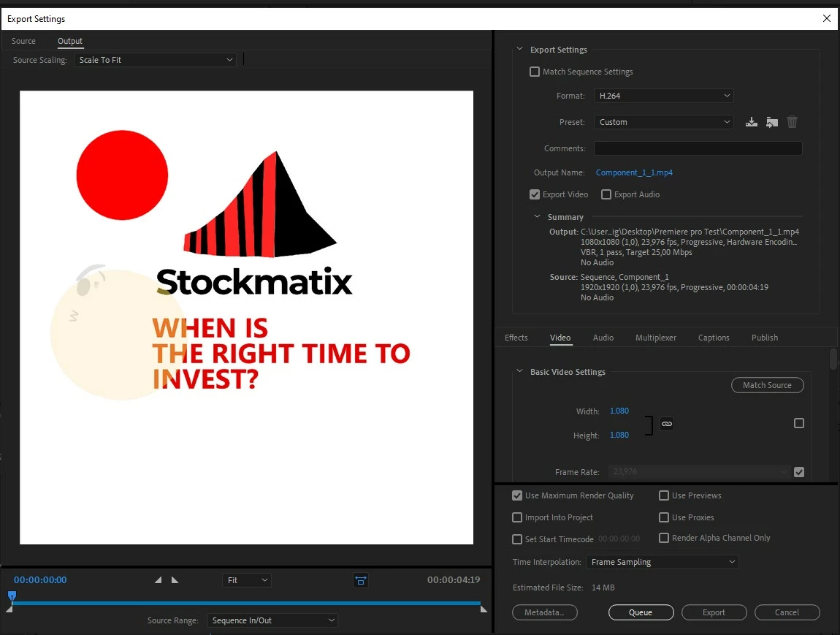The height and width of the screenshot is (635, 840).
Task: Click the Export button
Action: coord(714,612)
